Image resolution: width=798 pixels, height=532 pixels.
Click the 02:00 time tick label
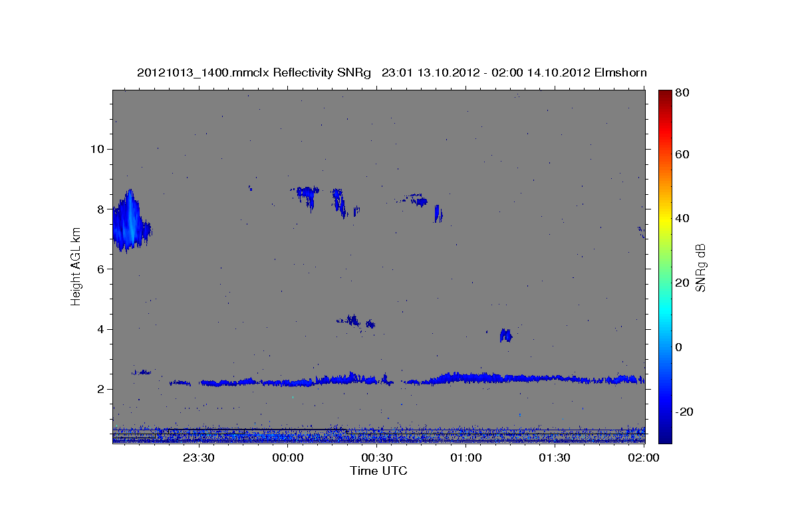tap(643, 458)
